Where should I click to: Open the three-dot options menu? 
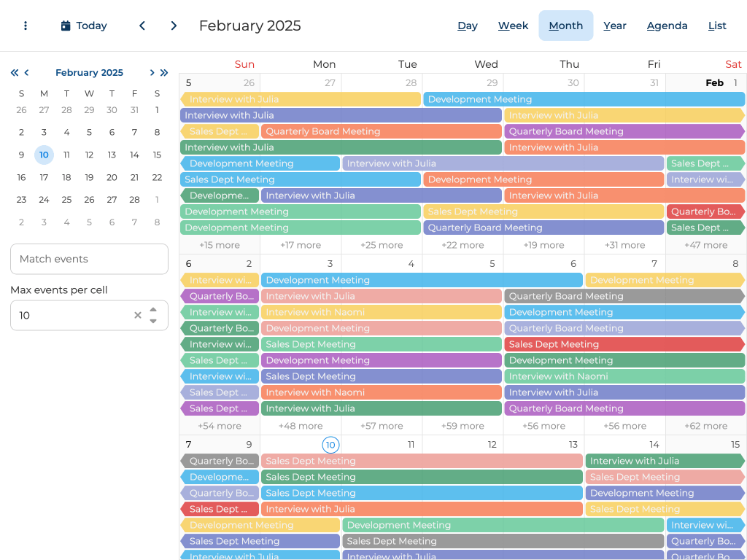[26, 26]
